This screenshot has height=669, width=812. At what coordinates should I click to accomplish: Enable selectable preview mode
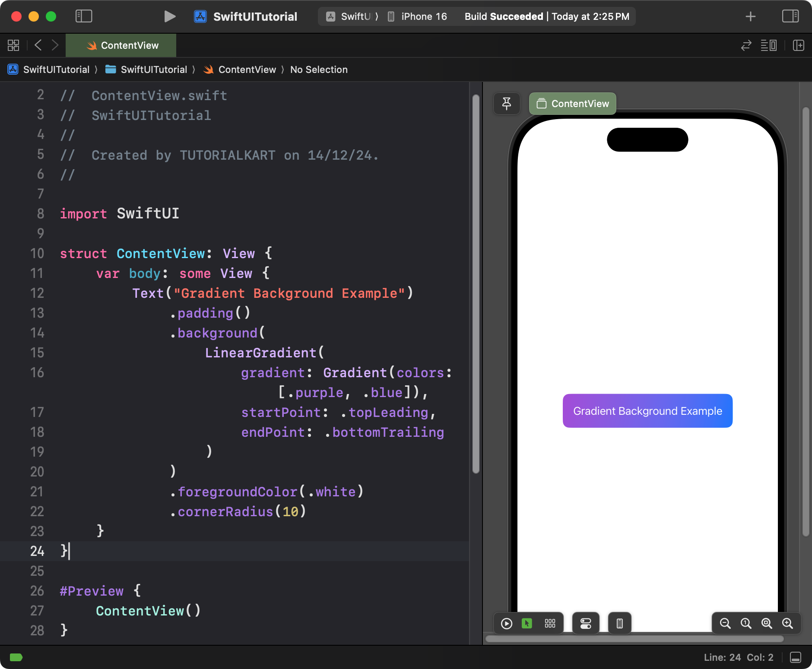pos(527,623)
